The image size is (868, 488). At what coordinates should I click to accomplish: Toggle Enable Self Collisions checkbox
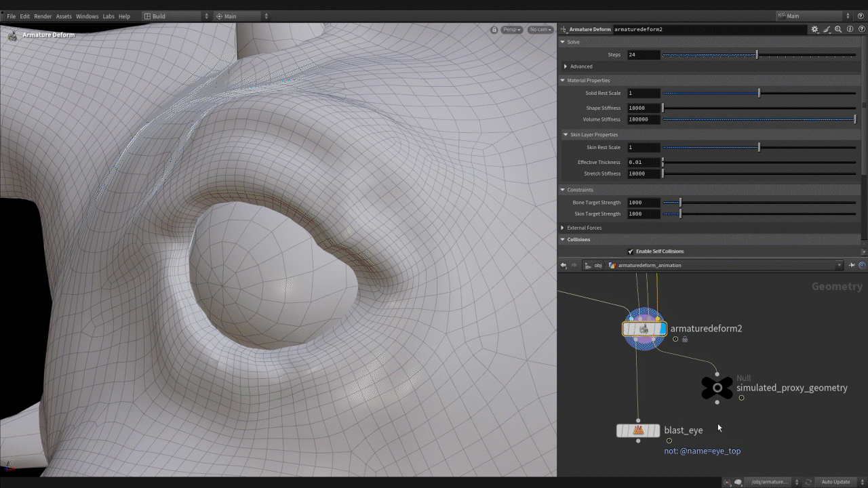(631, 251)
